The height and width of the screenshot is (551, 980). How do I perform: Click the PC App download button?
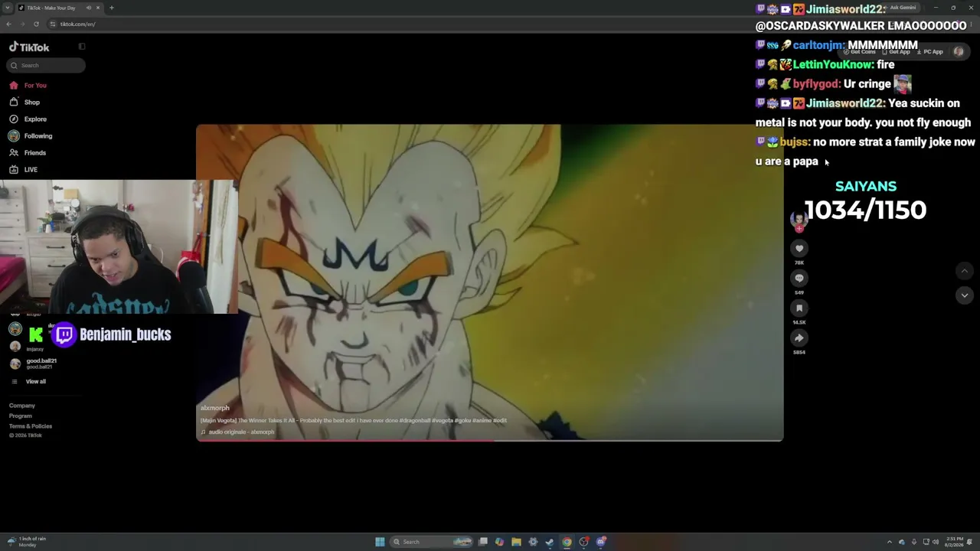pyautogui.click(x=929, y=52)
